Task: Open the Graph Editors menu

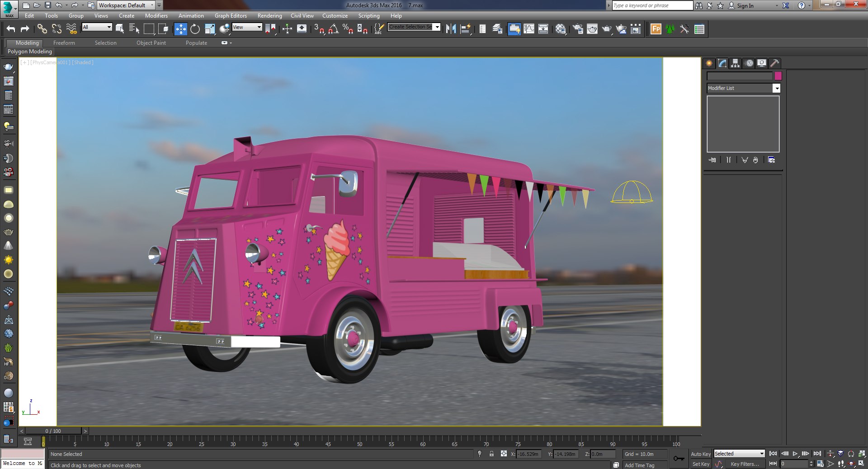Action: pyautogui.click(x=231, y=16)
